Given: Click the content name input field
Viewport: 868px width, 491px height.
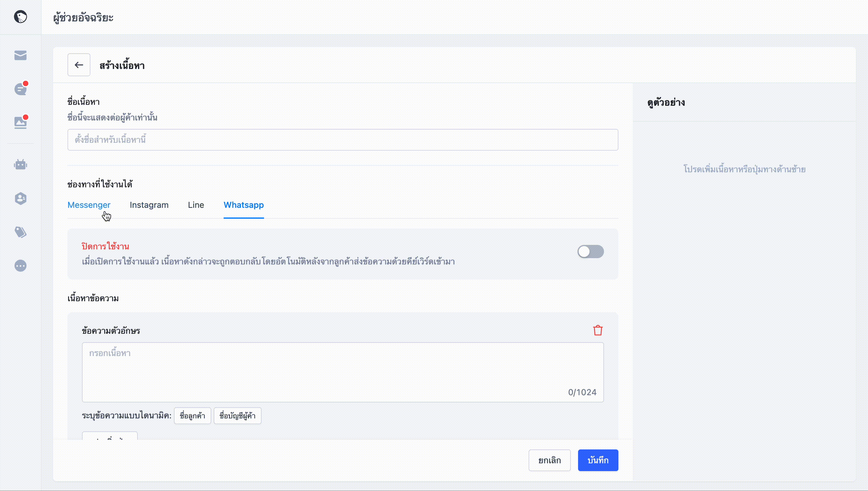Looking at the screenshot, I should click(x=342, y=139).
